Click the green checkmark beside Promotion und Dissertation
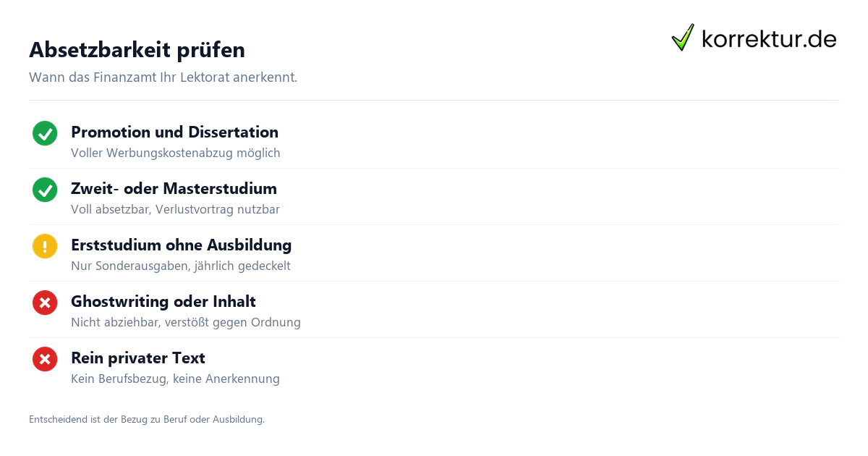This screenshot has width=868, height=456. [x=45, y=133]
